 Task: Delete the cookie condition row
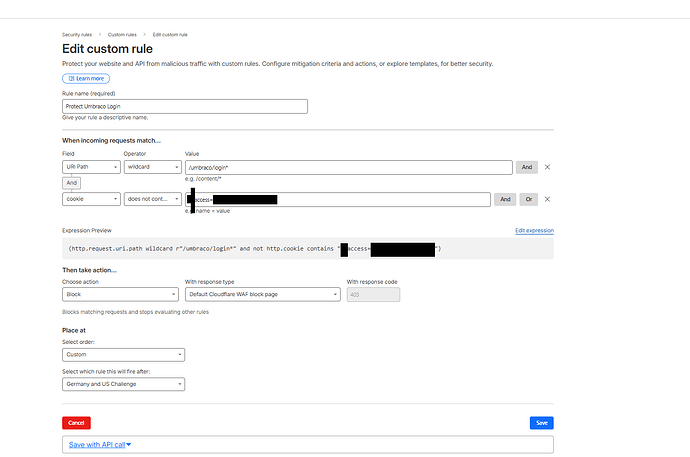(547, 199)
